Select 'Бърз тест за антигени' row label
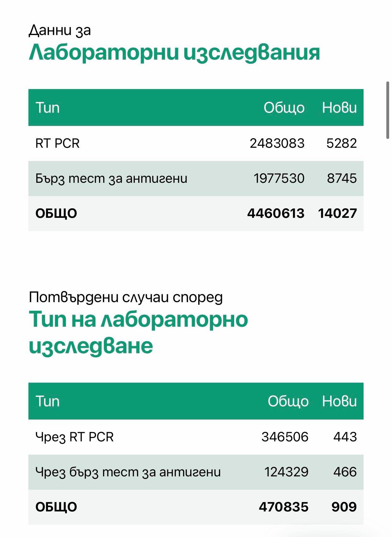The height and width of the screenshot is (537, 392). point(111,179)
